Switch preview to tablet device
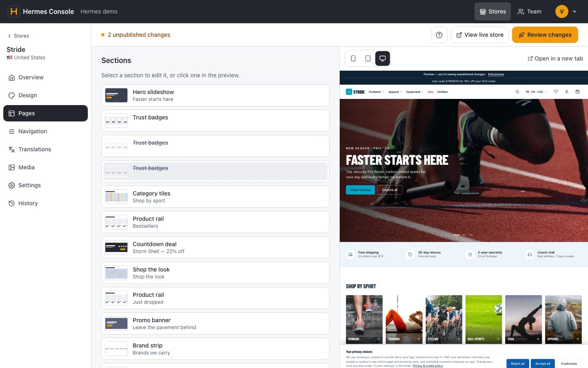This screenshot has width=588, height=368. pyautogui.click(x=368, y=58)
